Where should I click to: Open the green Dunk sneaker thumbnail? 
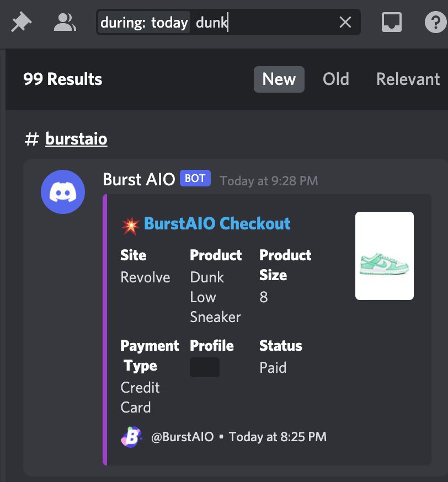tap(385, 256)
